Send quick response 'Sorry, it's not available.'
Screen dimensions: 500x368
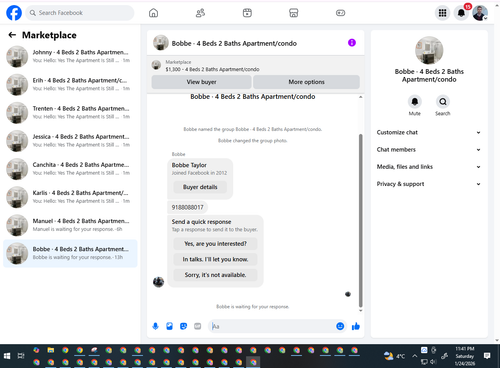coord(215,275)
